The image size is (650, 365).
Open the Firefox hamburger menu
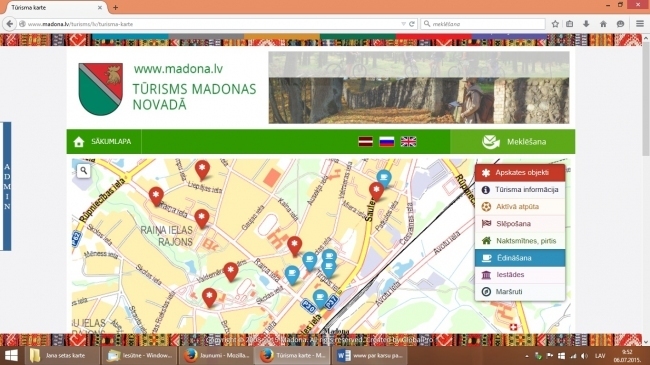click(640, 24)
